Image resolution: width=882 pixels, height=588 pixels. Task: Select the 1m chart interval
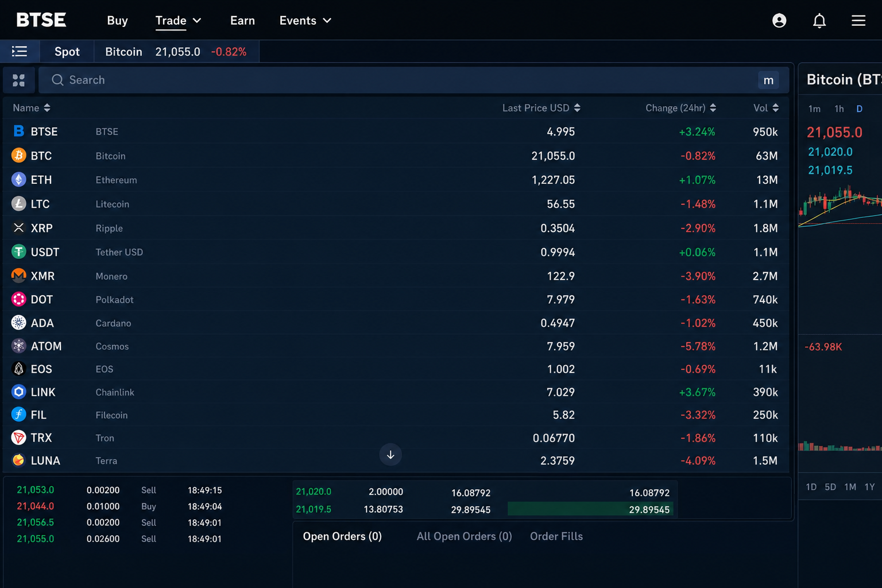coord(814,109)
